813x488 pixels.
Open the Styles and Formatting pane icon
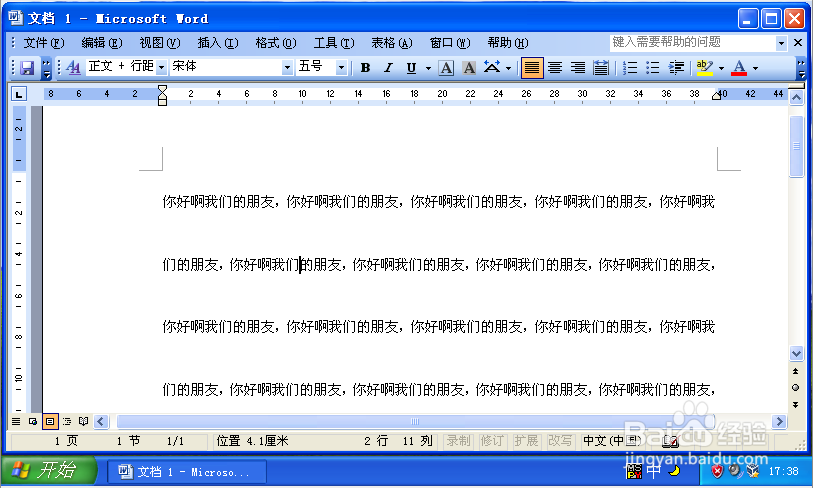point(73,67)
